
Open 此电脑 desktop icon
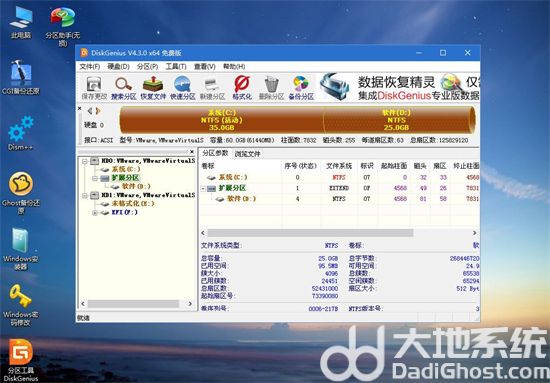point(21,22)
